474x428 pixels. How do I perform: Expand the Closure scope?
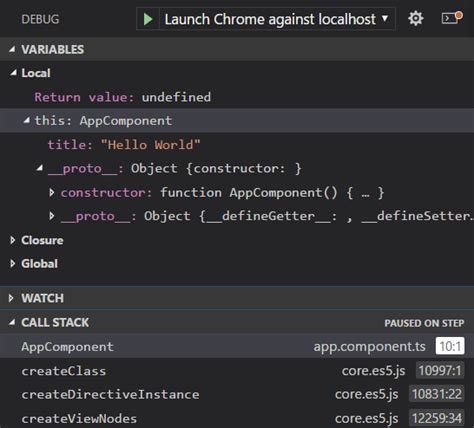pyautogui.click(x=13, y=240)
